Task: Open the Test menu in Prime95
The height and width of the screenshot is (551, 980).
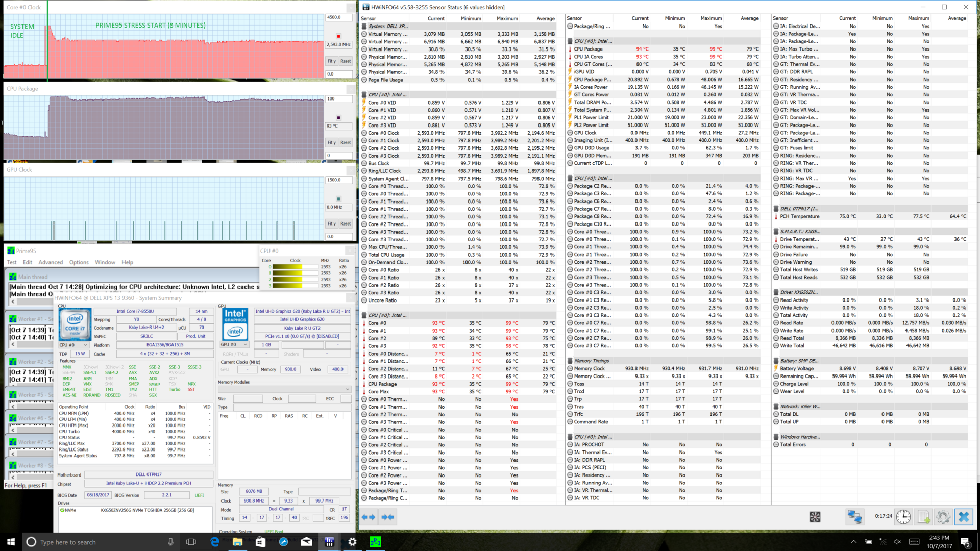Action: (x=12, y=262)
